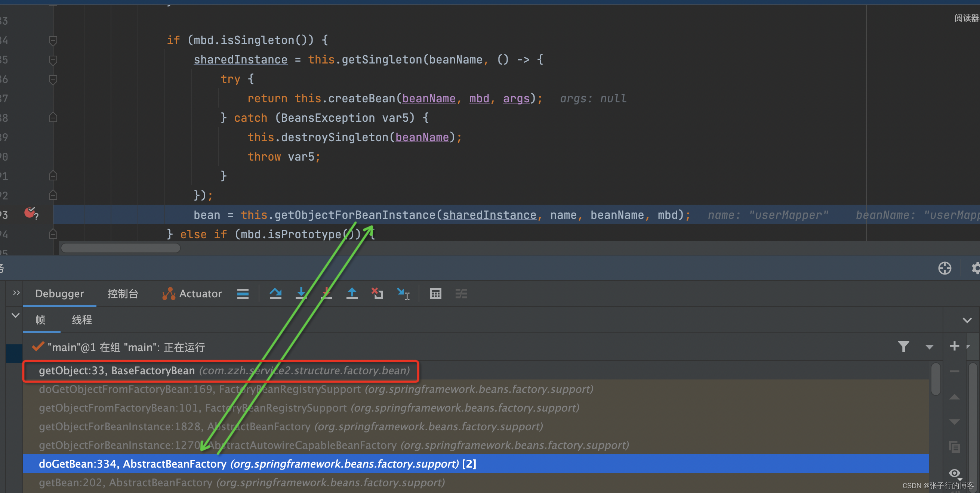This screenshot has height=493, width=980.
Task: Toggle the eye watch visibility icon
Action: point(955,473)
